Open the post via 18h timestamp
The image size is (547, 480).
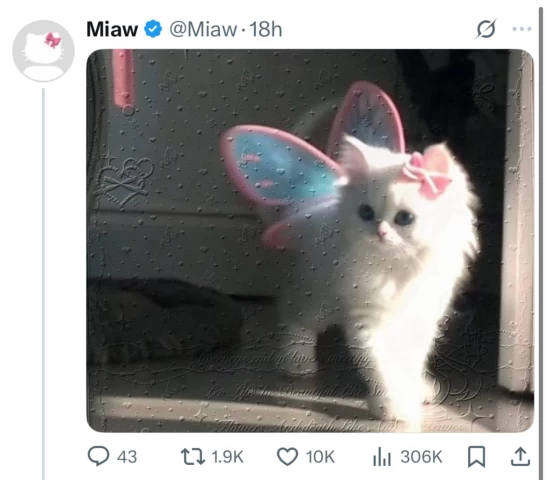(266, 29)
